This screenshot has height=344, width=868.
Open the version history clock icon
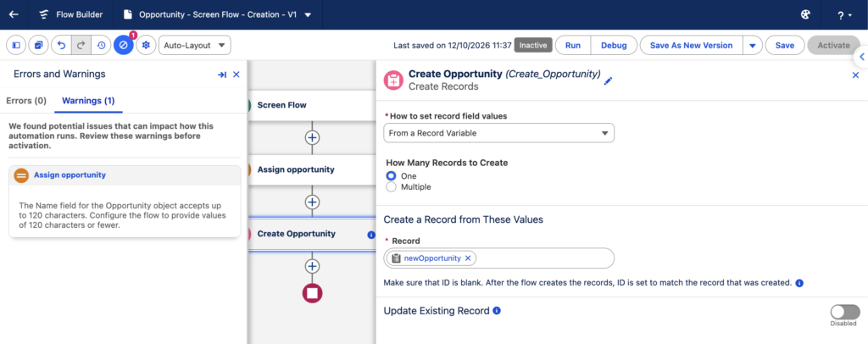(101, 46)
